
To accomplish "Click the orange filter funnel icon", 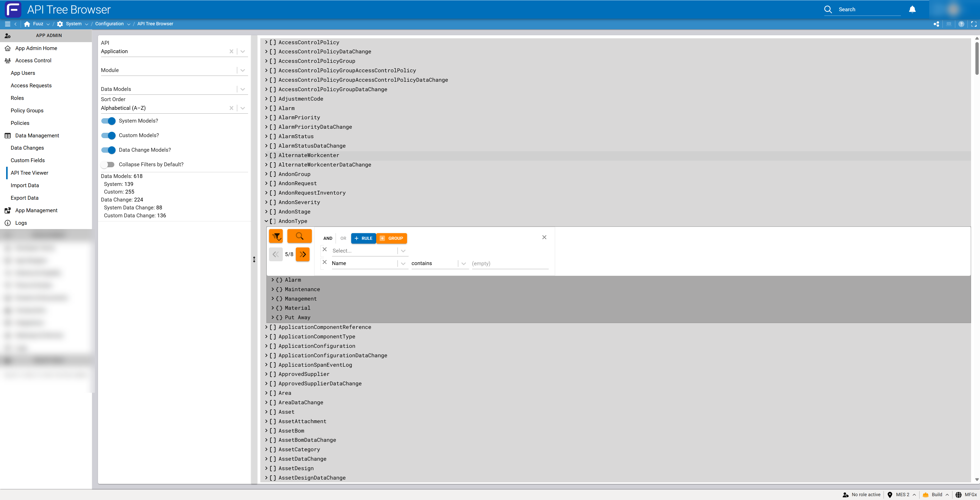I will tap(276, 236).
